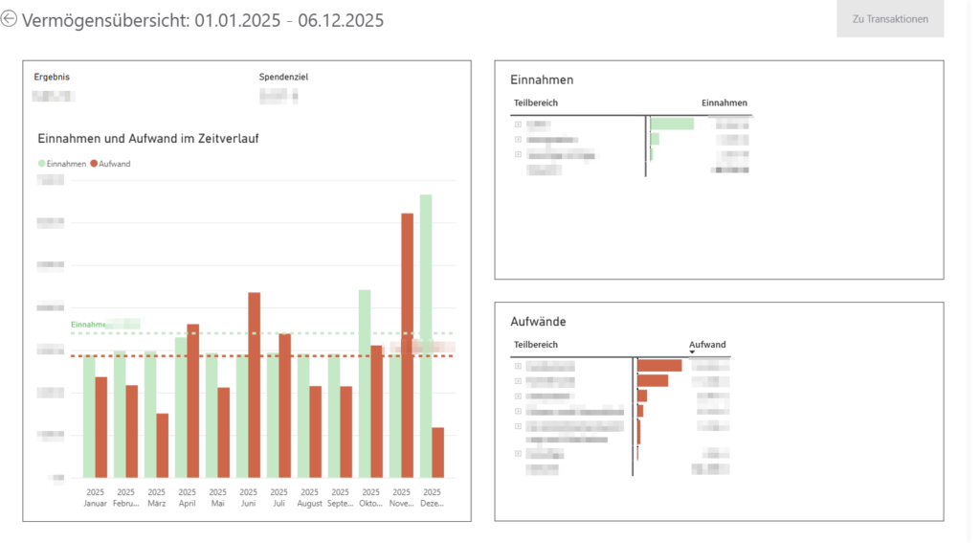Viewport: 980px width, 543px height.
Task: Expand the first row in Einnahmen table
Action: point(518,124)
